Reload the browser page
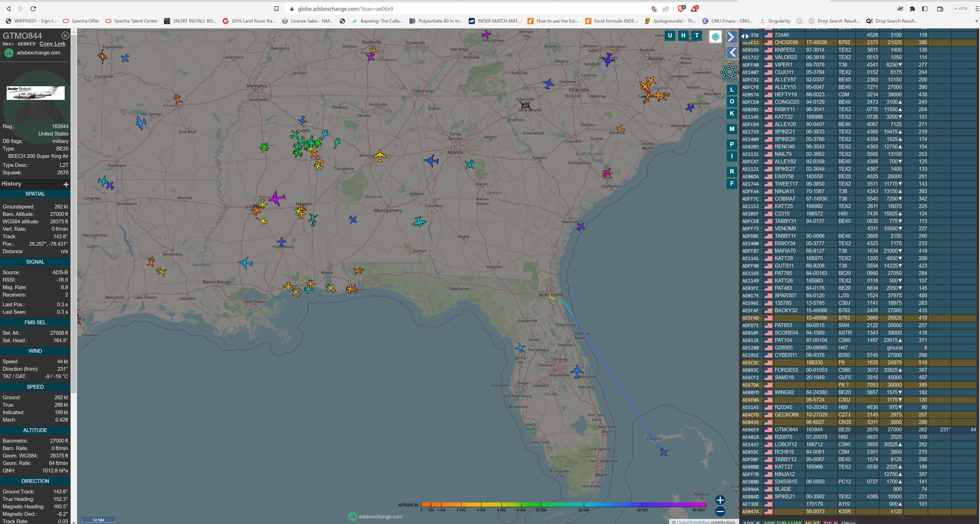980x524 pixels. click(33, 8)
